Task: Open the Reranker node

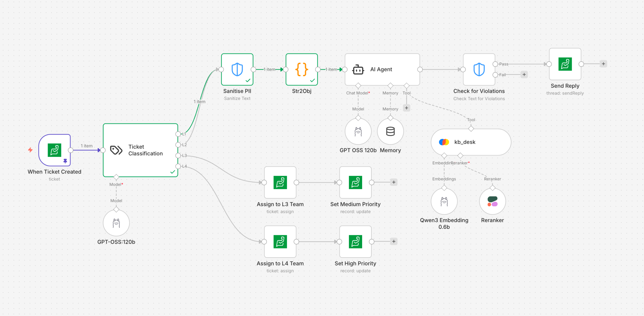Action: [x=492, y=201]
